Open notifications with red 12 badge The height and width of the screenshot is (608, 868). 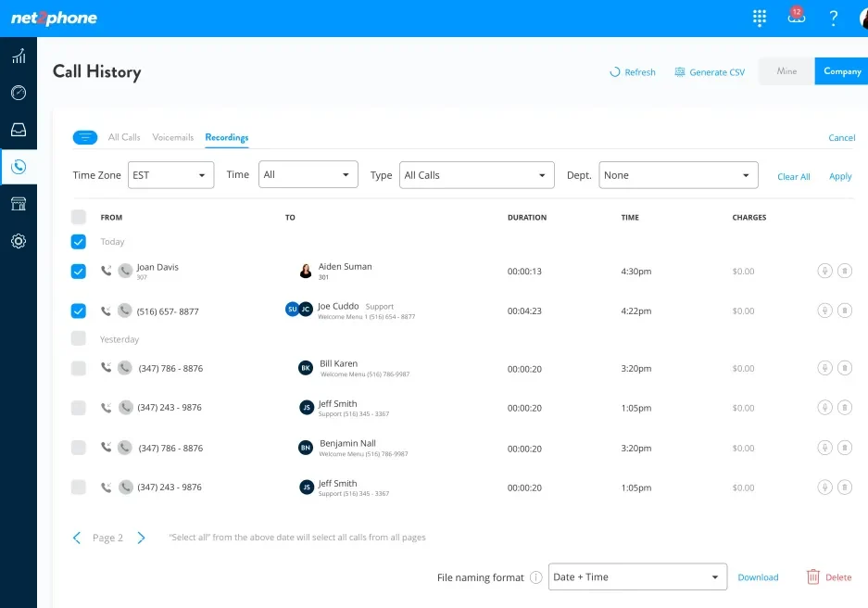click(x=795, y=17)
